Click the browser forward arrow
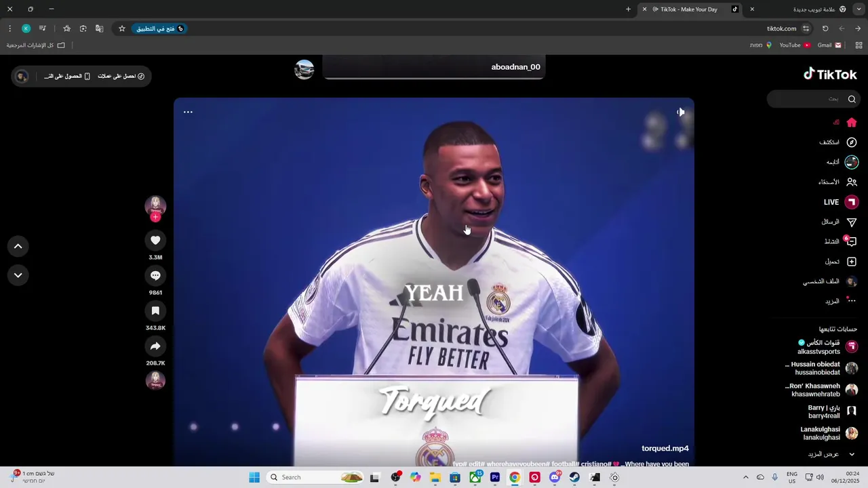Screen dimensions: 868x488 click(x=842, y=28)
